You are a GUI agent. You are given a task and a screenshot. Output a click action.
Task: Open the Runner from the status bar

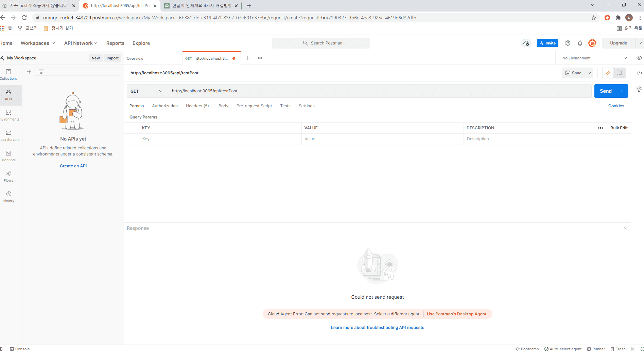[x=596, y=349]
